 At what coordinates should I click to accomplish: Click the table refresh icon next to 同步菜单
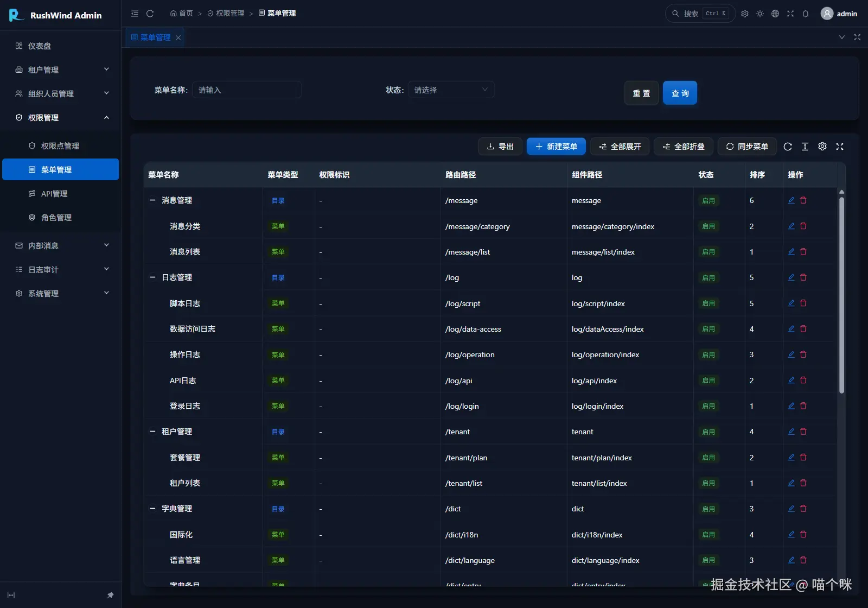tap(788, 147)
